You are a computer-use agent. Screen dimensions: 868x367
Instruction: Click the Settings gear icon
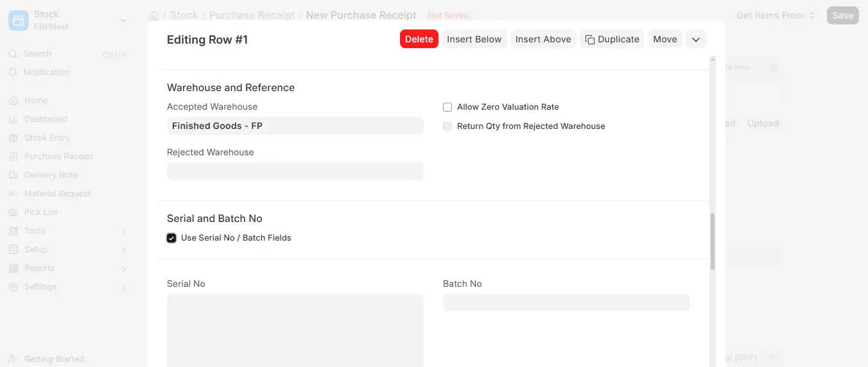click(x=13, y=287)
